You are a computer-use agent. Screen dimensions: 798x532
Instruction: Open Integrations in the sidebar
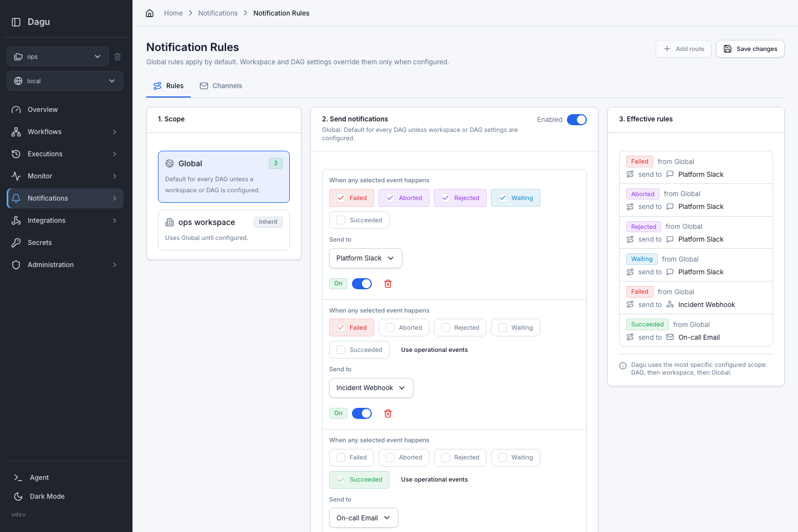tap(65, 221)
